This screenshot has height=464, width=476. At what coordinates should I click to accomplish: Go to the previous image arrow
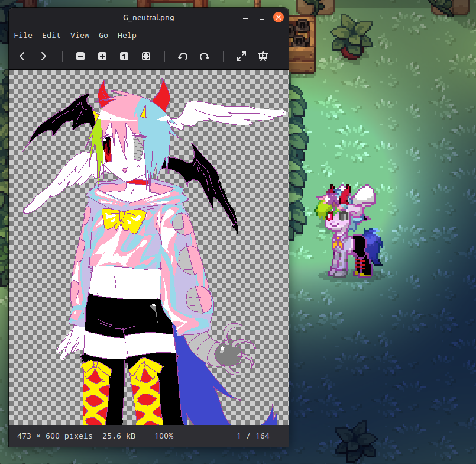(x=22, y=56)
